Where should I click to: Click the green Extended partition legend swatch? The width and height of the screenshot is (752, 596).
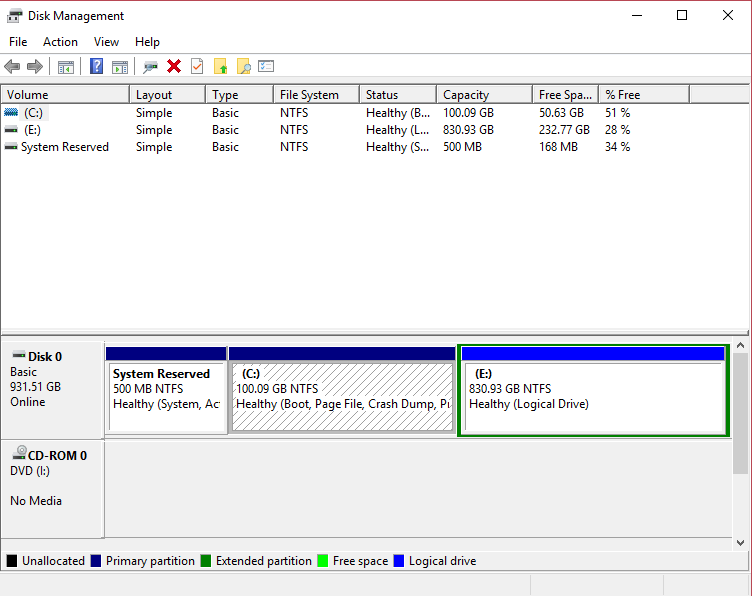pos(206,561)
